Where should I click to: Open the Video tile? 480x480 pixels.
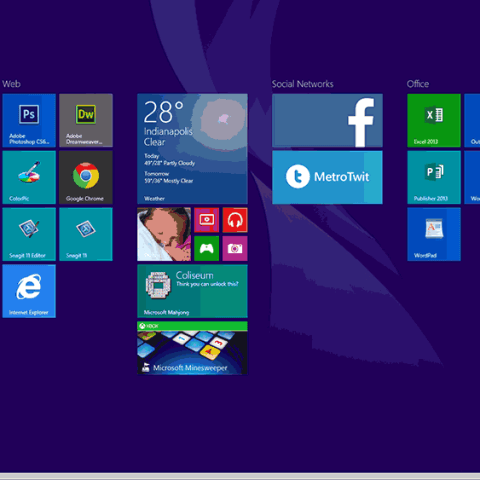tap(207, 220)
